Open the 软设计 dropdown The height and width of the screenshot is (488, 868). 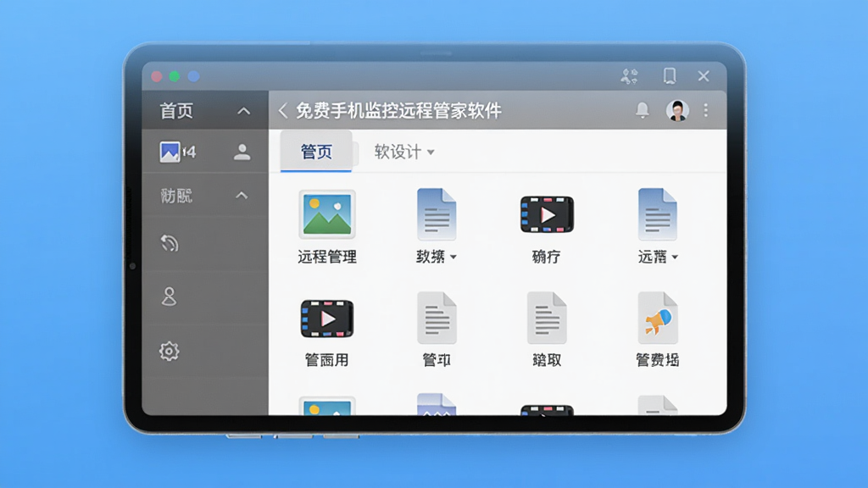(404, 152)
